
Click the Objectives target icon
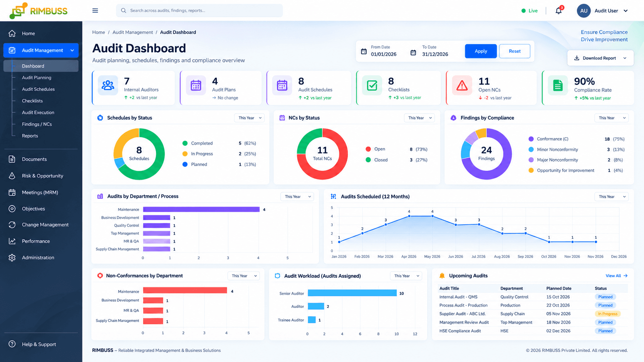(12, 209)
